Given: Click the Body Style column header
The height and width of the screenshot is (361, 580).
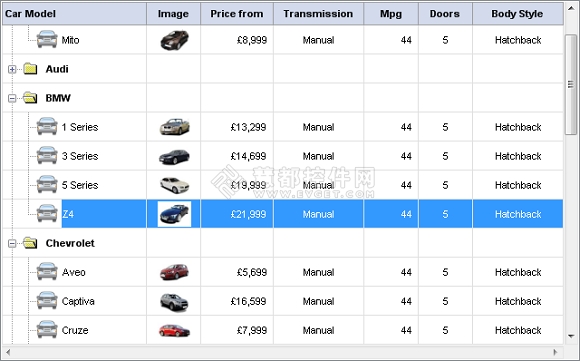Looking at the screenshot, I should (517, 14).
